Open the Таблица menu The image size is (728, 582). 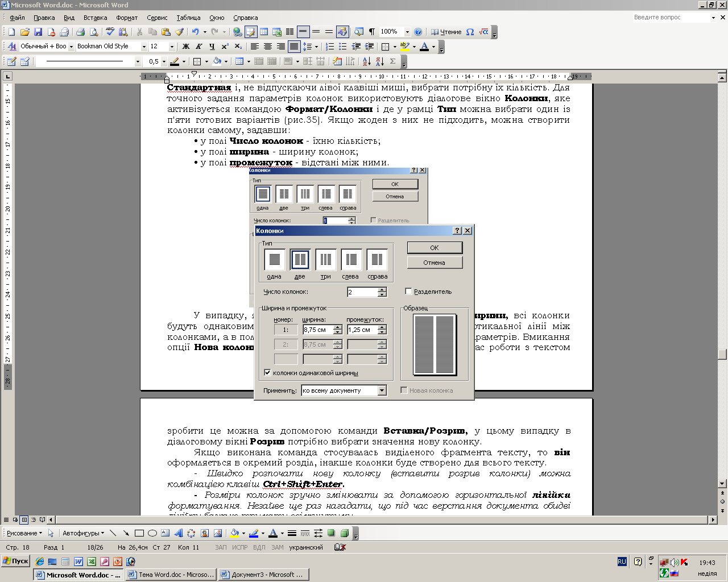tap(188, 18)
